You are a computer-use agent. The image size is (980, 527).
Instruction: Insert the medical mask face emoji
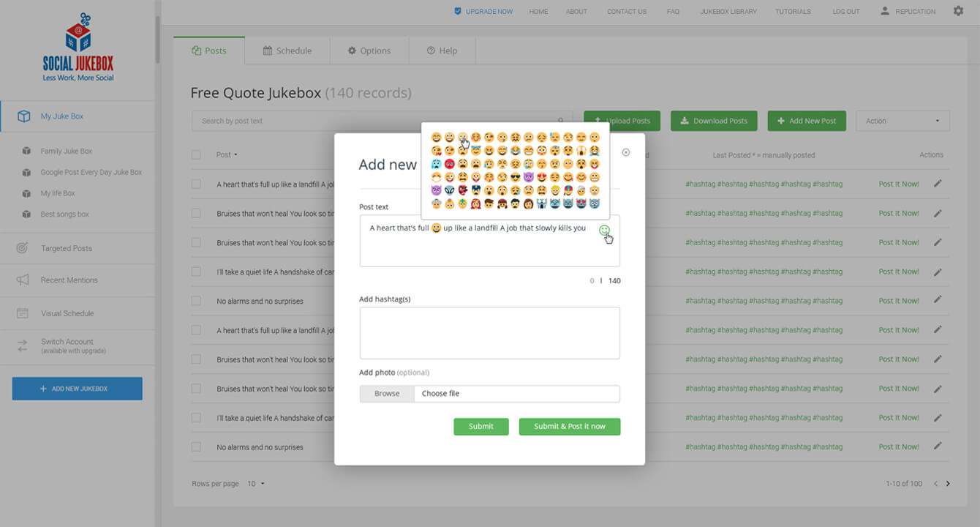[x=437, y=177]
